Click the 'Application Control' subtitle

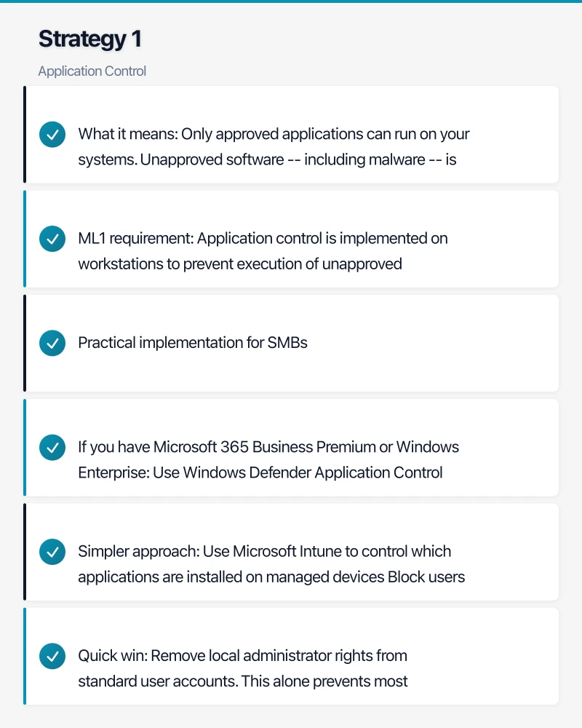92,71
